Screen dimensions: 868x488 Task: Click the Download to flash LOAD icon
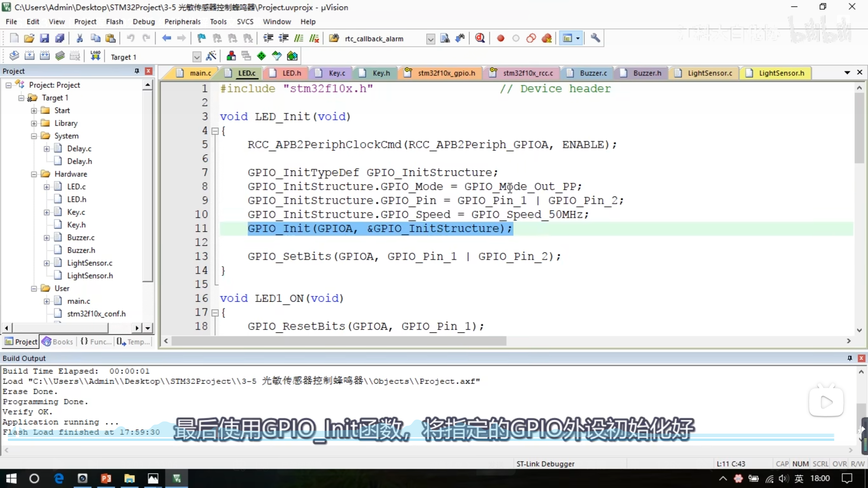[x=95, y=56]
